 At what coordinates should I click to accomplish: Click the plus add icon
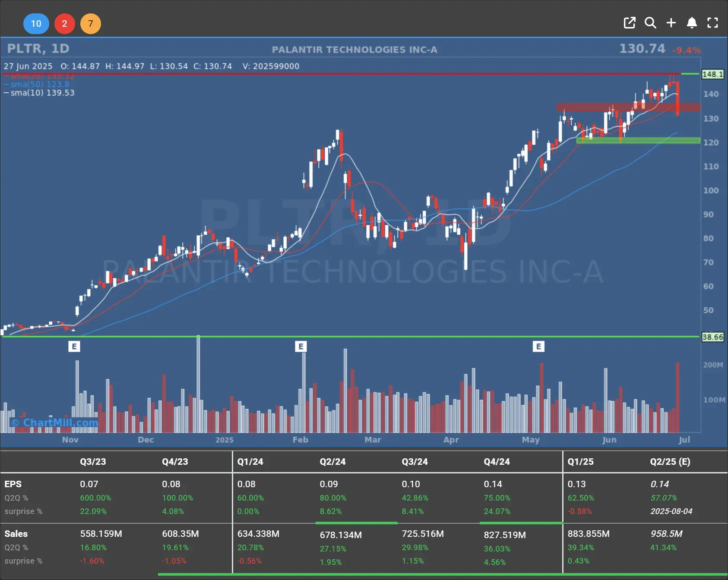(x=671, y=23)
